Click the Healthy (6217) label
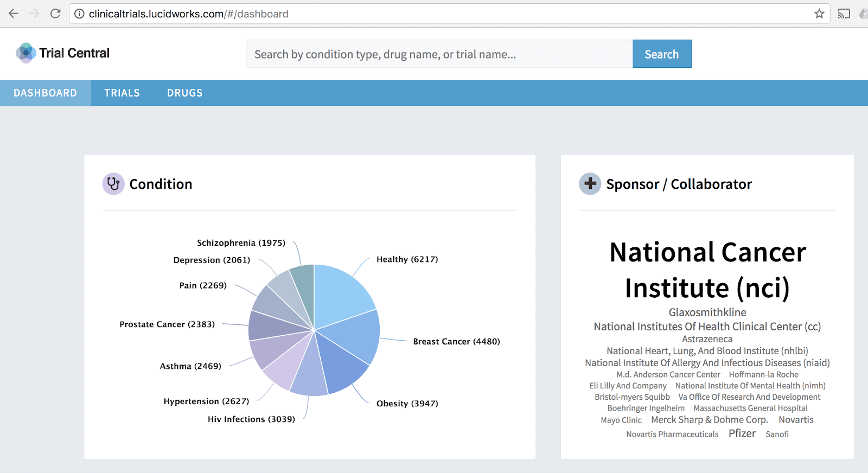Image resolution: width=868 pixels, height=473 pixels. (x=407, y=259)
